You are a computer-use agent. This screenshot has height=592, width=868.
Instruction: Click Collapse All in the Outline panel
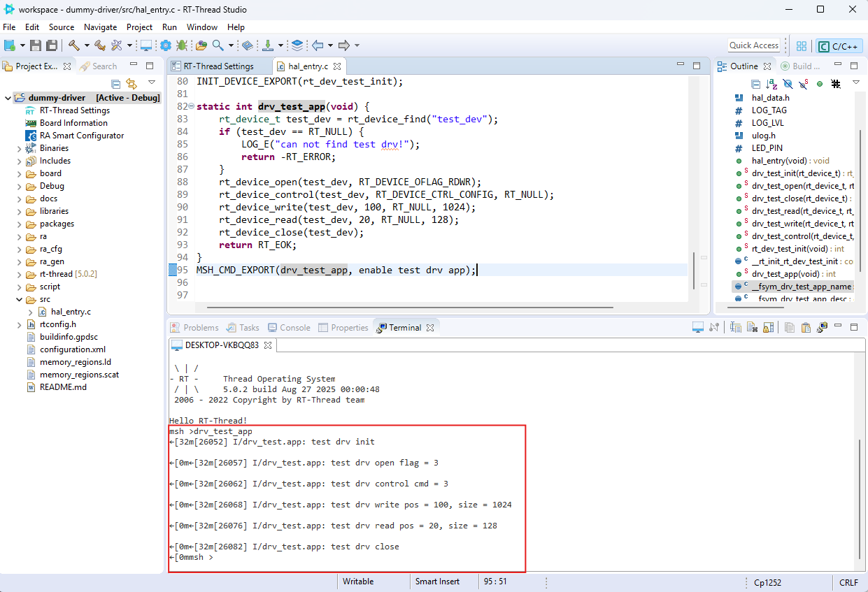(755, 83)
